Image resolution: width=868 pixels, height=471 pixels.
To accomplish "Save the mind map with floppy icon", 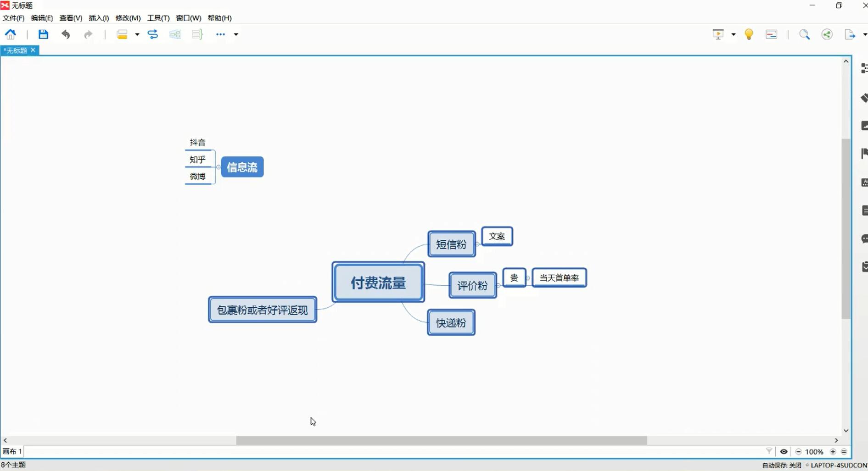I will pos(43,34).
